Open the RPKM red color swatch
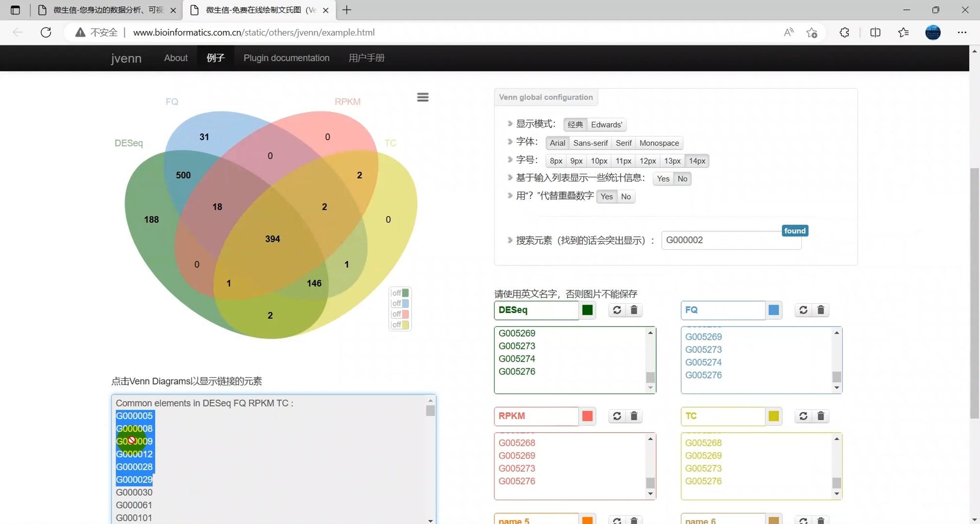The width and height of the screenshot is (980, 524). (x=587, y=416)
